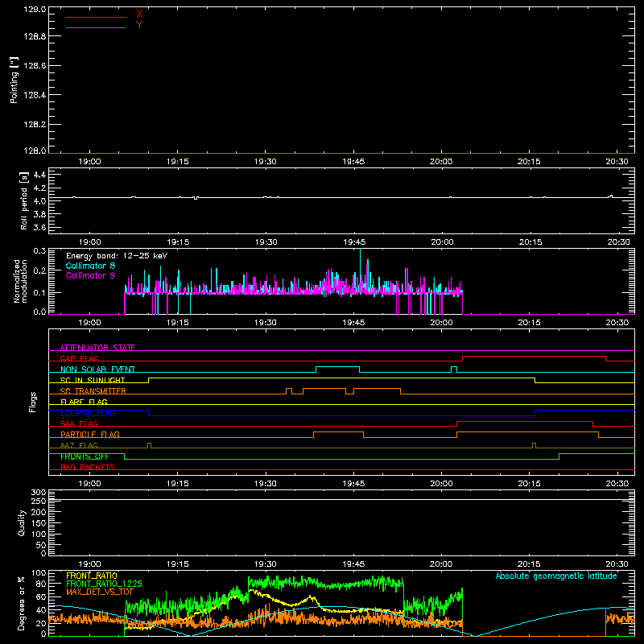Click the orange 'MAX_DET_VS_TOT' legend label
644x644 pixels.
click(100, 592)
